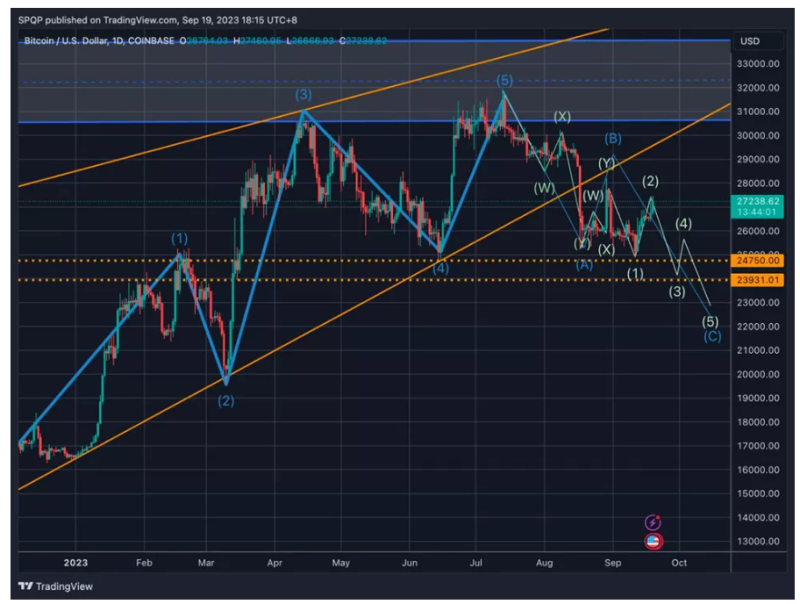Click the blue (2) wave label near March

tap(226, 400)
